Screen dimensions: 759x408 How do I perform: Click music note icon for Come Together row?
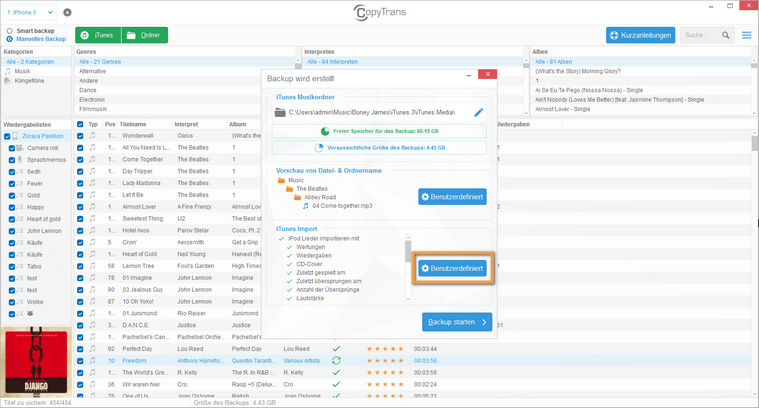click(92, 159)
